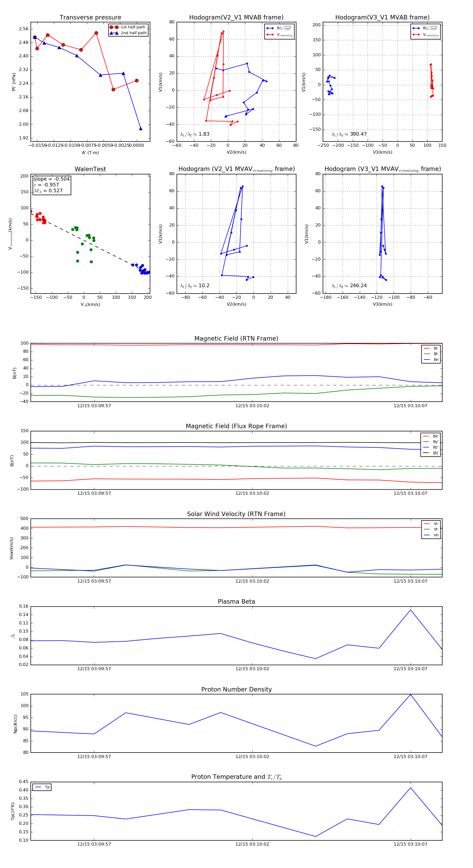Select Bz' legend entry
Viewport: 473px width, 868px height.
[431, 447]
